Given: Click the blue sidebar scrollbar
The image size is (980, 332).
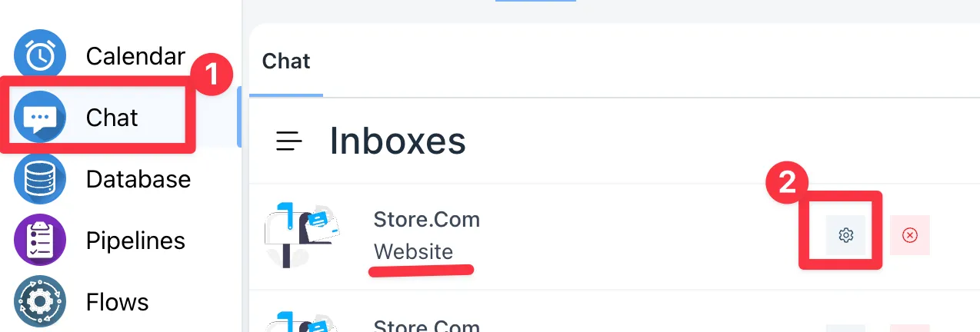Looking at the screenshot, I should (x=239, y=117).
